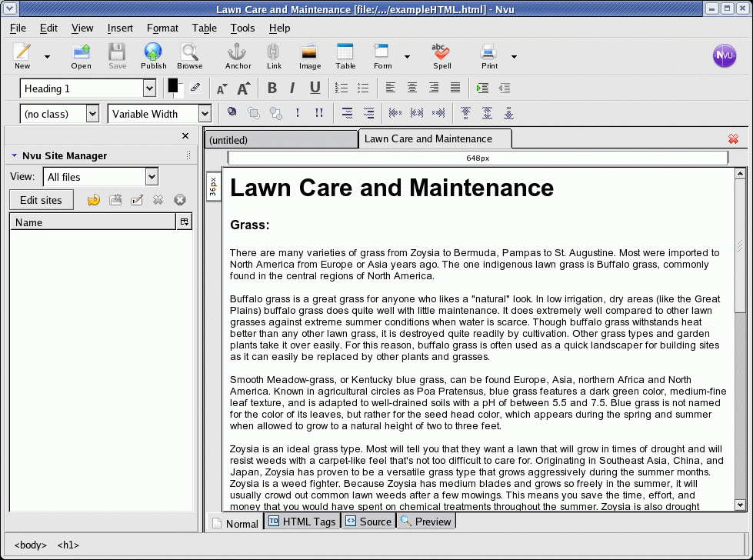Click the Link icon in toolbar
753x560 pixels.
tap(274, 55)
